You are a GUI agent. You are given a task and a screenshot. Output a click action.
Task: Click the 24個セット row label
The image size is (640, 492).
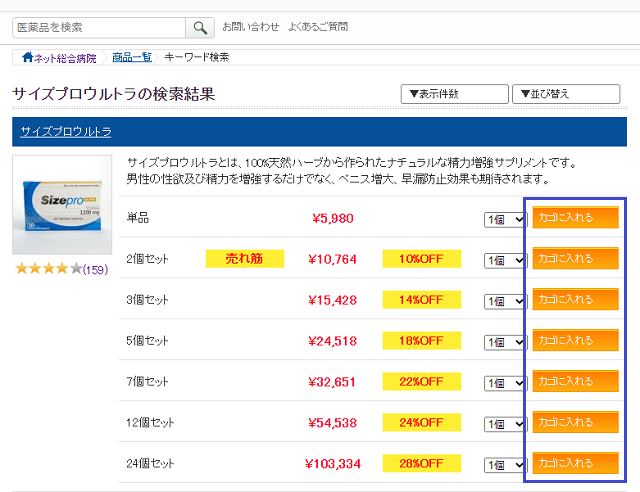tap(150, 463)
